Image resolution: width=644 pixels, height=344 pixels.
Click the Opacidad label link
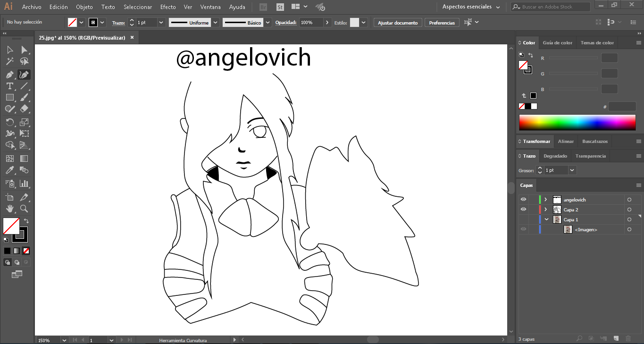286,23
